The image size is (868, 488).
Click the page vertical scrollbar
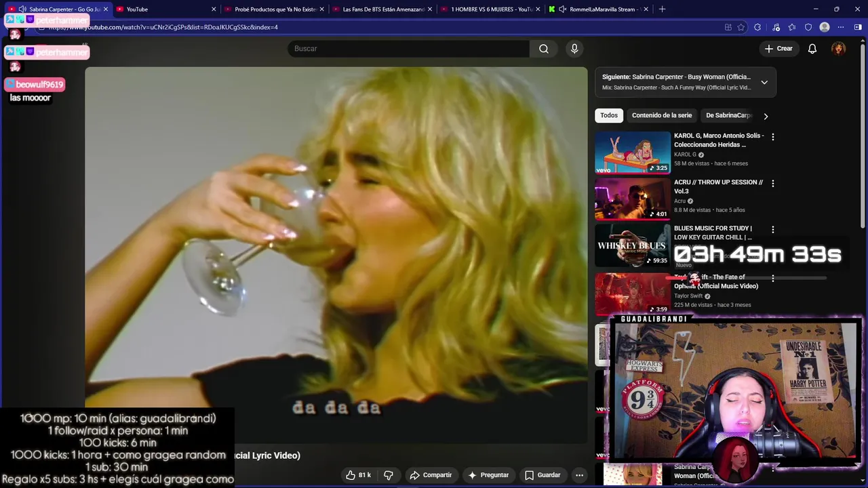click(x=863, y=136)
